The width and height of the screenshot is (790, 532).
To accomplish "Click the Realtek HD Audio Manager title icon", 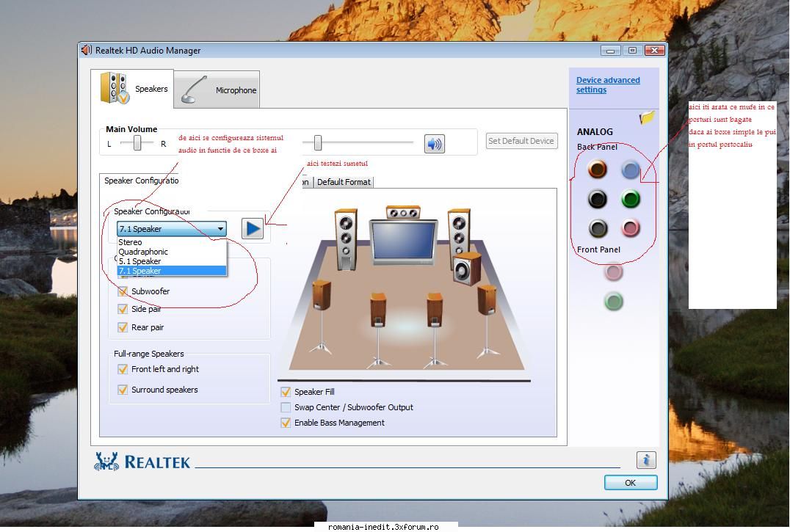I will point(87,50).
